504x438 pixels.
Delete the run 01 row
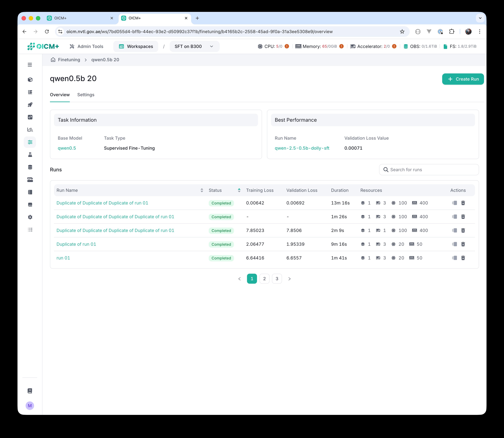click(x=463, y=258)
